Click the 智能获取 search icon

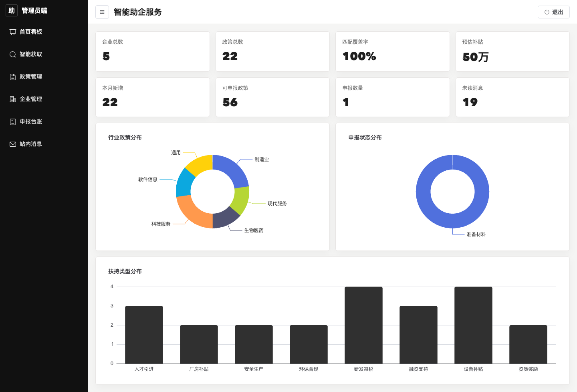(13, 55)
